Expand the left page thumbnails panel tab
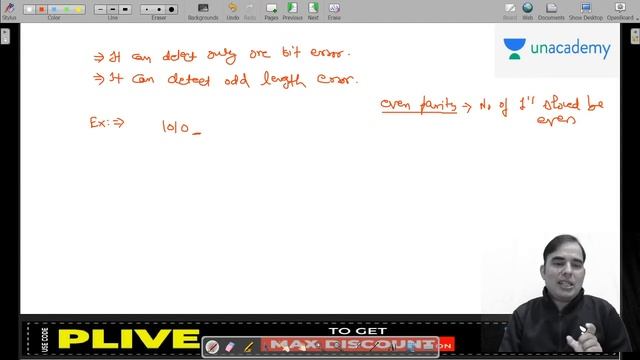Viewport: 640px width, 360px height. [x=5, y=36]
